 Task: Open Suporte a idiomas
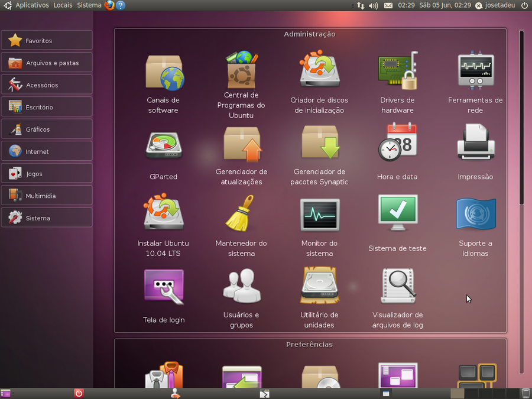pos(475,226)
